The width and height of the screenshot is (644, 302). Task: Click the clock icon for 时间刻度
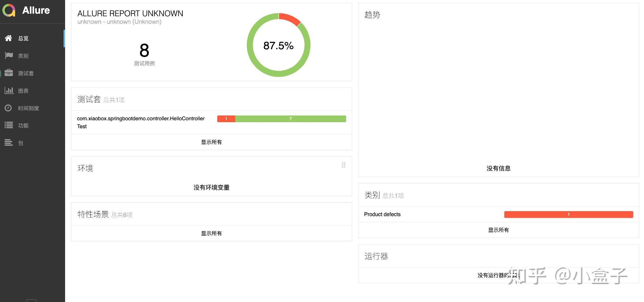click(8, 108)
